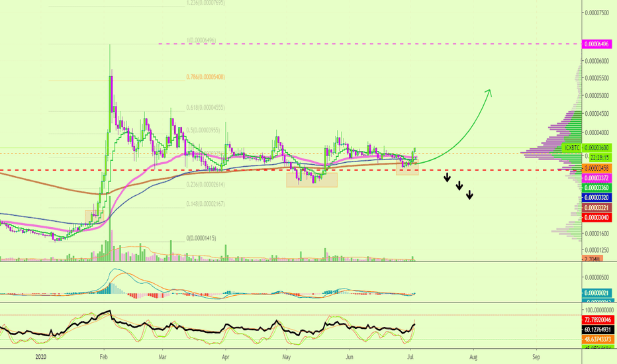Select the magenta 0.00006496 price axis label

pos(596,44)
